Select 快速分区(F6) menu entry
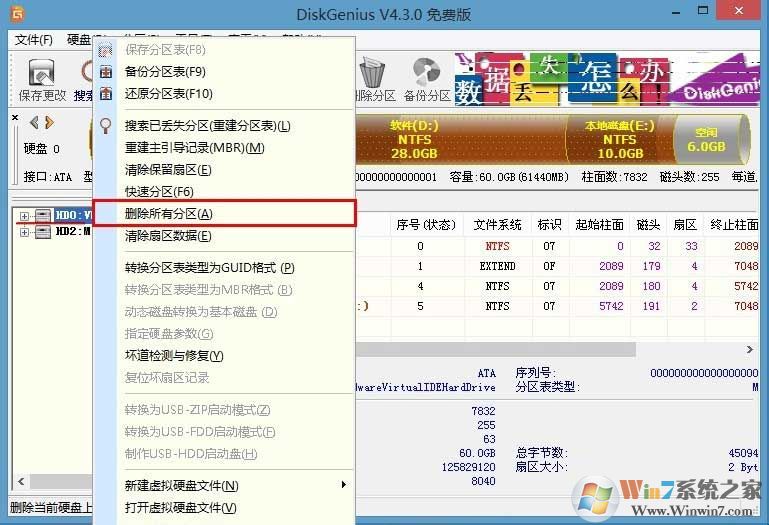The height and width of the screenshot is (525, 769). coord(159,192)
